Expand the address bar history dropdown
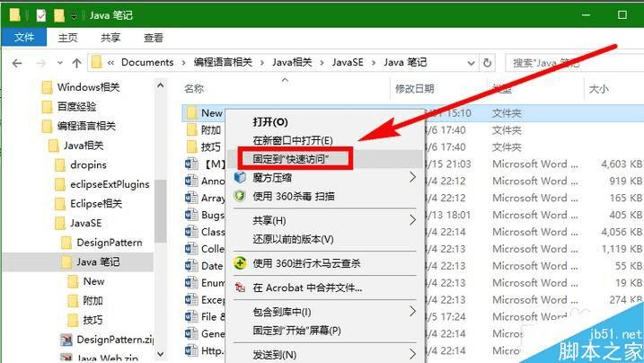Viewport: 644px width, 363px height. 471,63
